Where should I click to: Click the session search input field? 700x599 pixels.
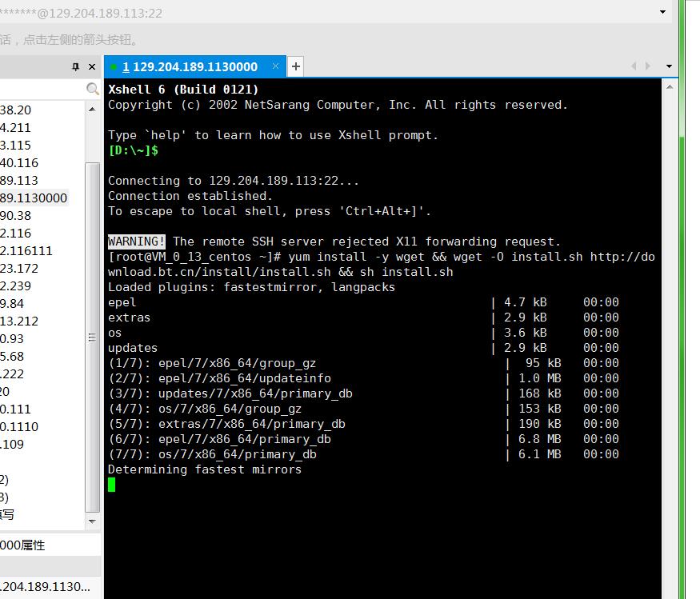point(40,89)
